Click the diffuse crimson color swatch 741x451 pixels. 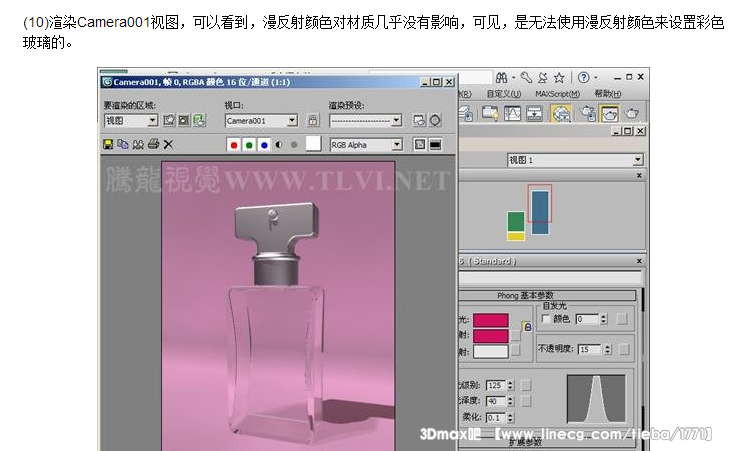[x=490, y=335]
